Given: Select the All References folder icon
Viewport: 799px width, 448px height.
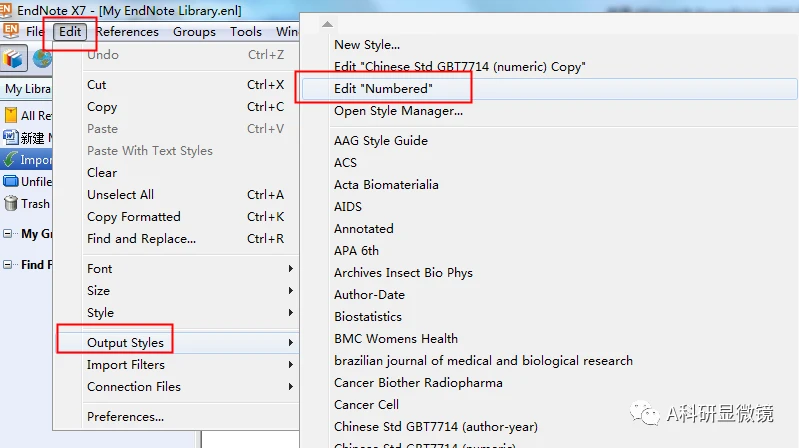Looking at the screenshot, I should click(x=10, y=115).
